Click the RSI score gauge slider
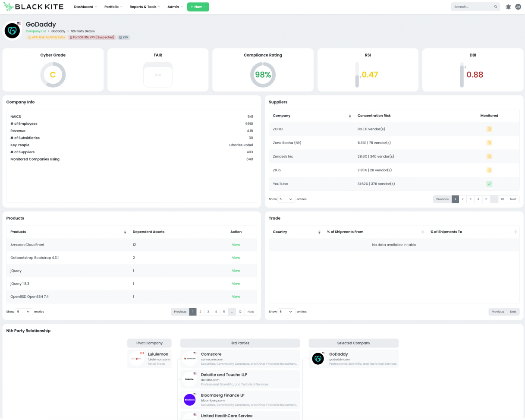The image size is (525, 420). tap(357, 75)
